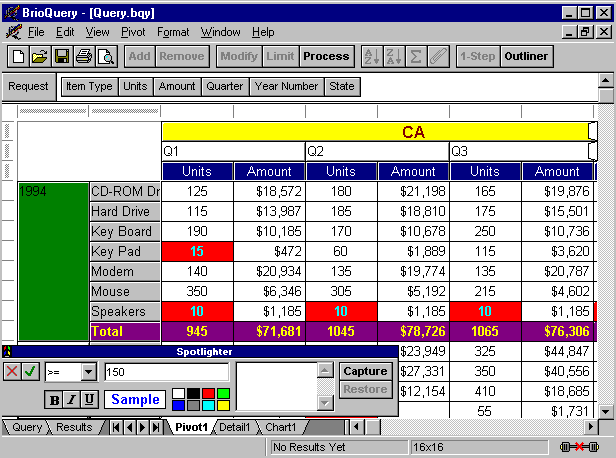Click the New document icon
The height and width of the screenshot is (458, 616).
(x=18, y=57)
